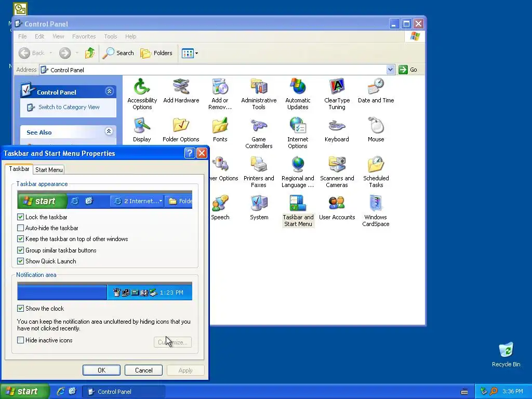
Task: Open the Address bar dropdown
Action: click(x=390, y=70)
